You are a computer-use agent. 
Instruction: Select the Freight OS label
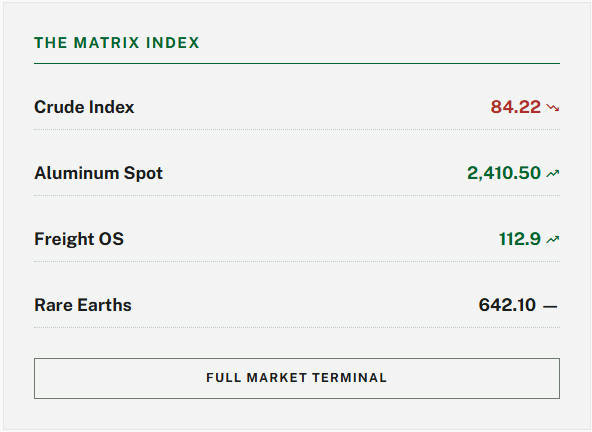(x=79, y=239)
